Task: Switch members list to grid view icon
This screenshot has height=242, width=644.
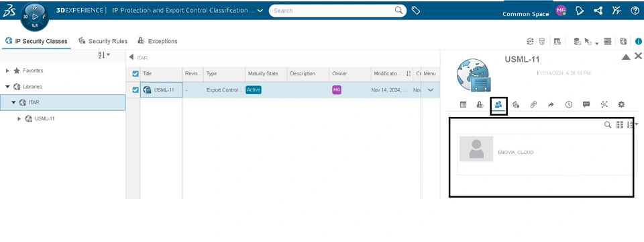Action: tap(619, 125)
